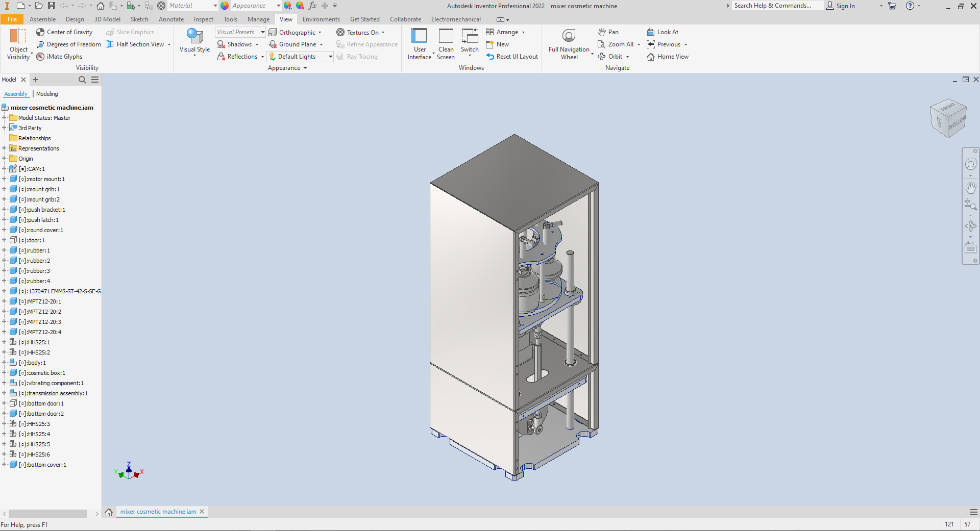Select the Orbit tool

click(x=610, y=57)
